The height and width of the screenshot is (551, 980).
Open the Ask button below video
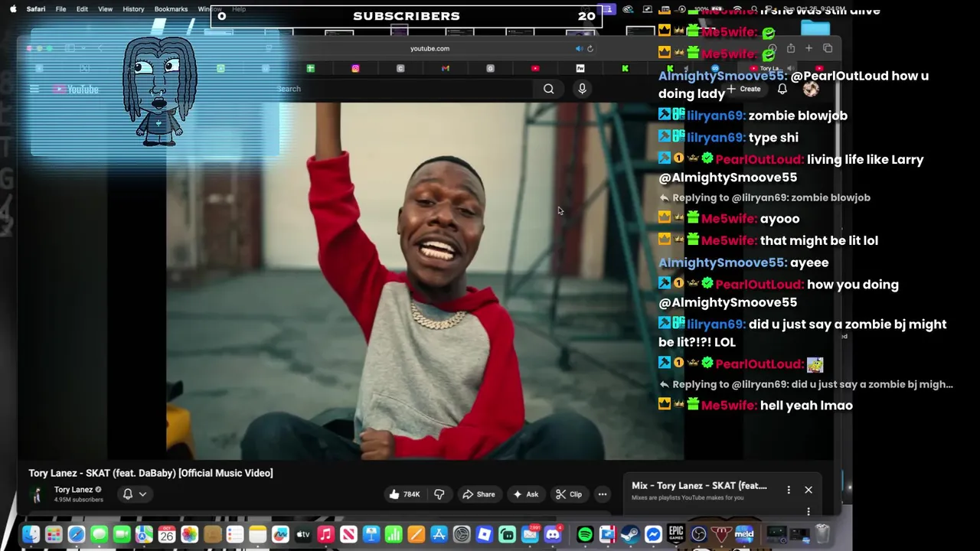point(526,494)
